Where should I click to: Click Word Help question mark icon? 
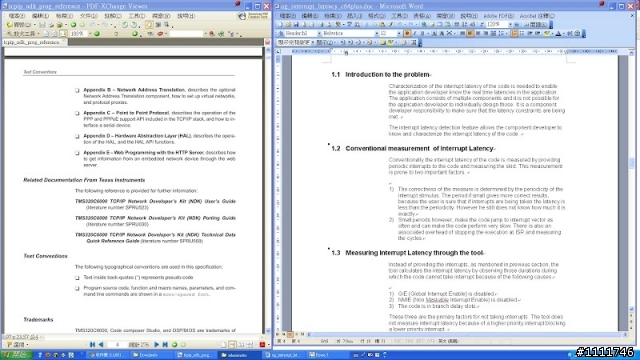(516, 25)
